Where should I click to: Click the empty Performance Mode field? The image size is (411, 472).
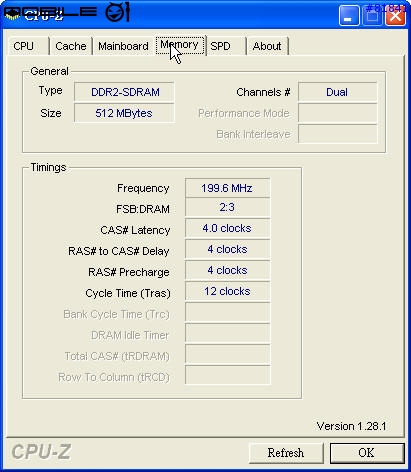click(337, 113)
